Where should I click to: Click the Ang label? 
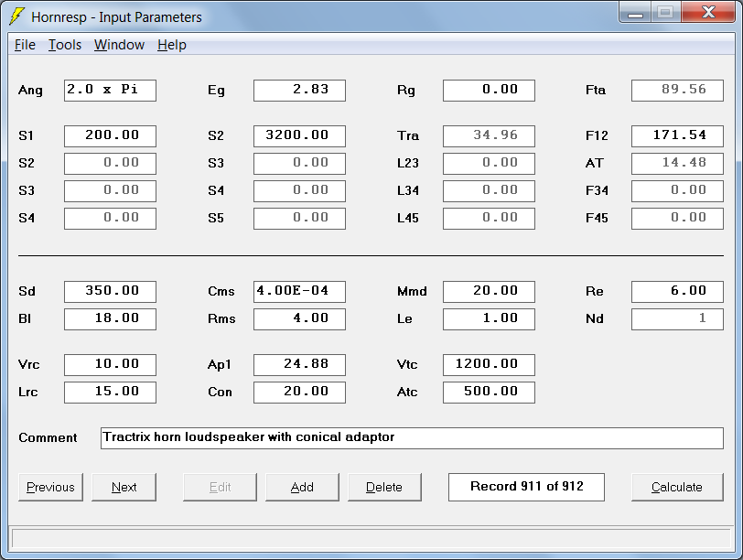coord(30,91)
